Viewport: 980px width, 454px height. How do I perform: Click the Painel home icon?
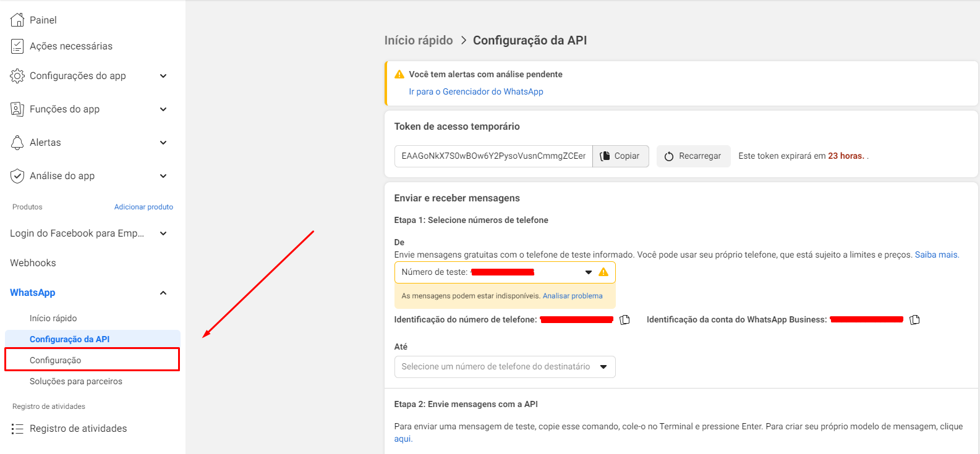(x=17, y=20)
